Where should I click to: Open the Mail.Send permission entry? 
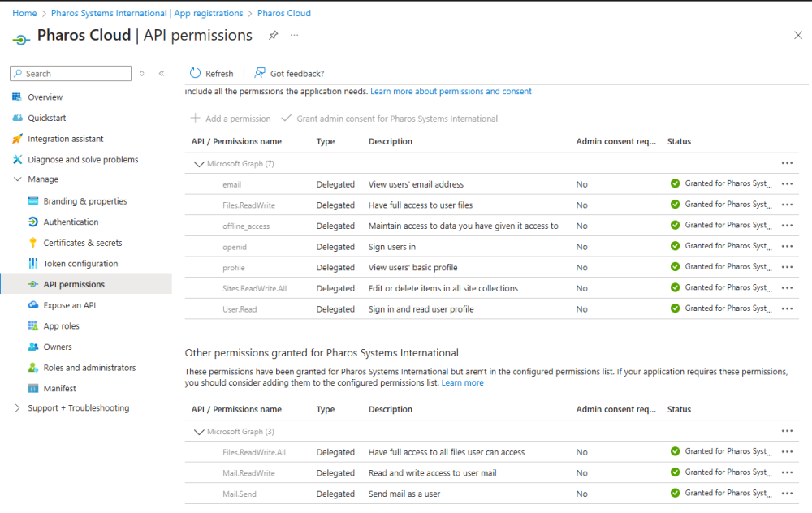click(240, 494)
